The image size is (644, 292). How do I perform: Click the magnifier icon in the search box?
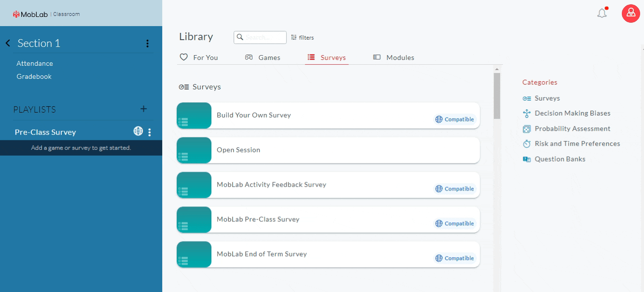[x=240, y=37]
